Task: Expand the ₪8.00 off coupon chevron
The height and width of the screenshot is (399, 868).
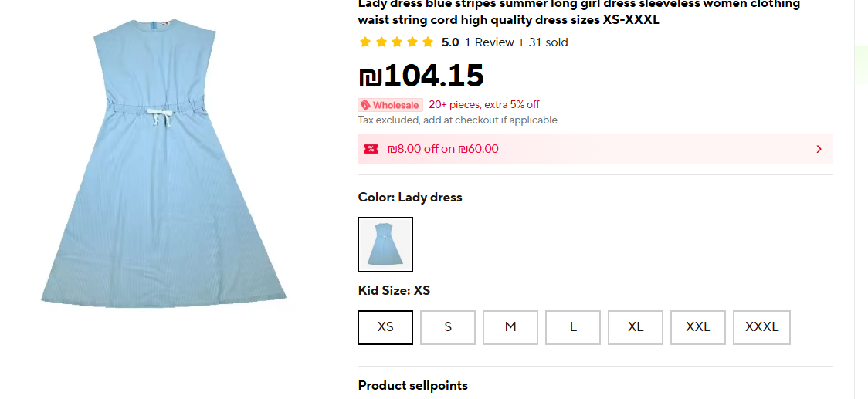Action: [819, 149]
